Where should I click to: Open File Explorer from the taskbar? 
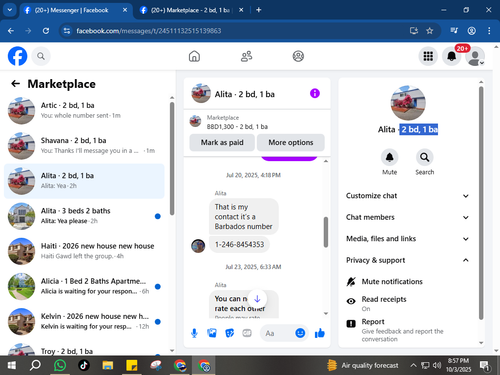click(108, 365)
